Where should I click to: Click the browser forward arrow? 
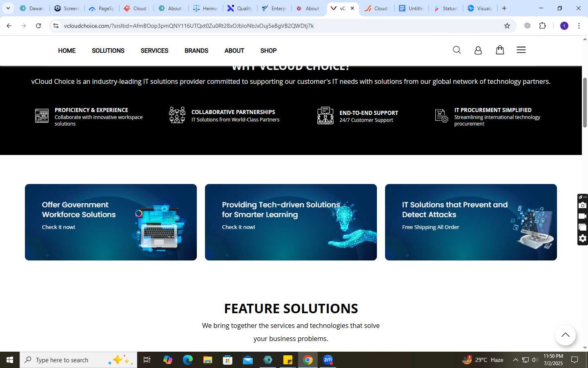[24, 26]
